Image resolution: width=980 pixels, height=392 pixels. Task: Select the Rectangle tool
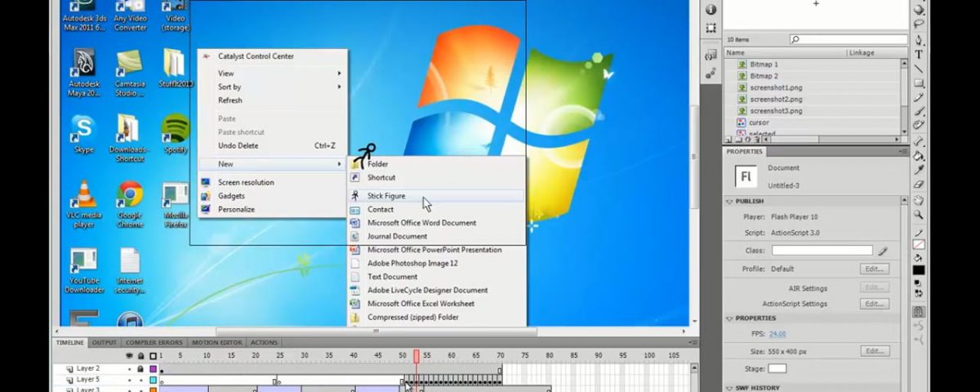(918, 83)
